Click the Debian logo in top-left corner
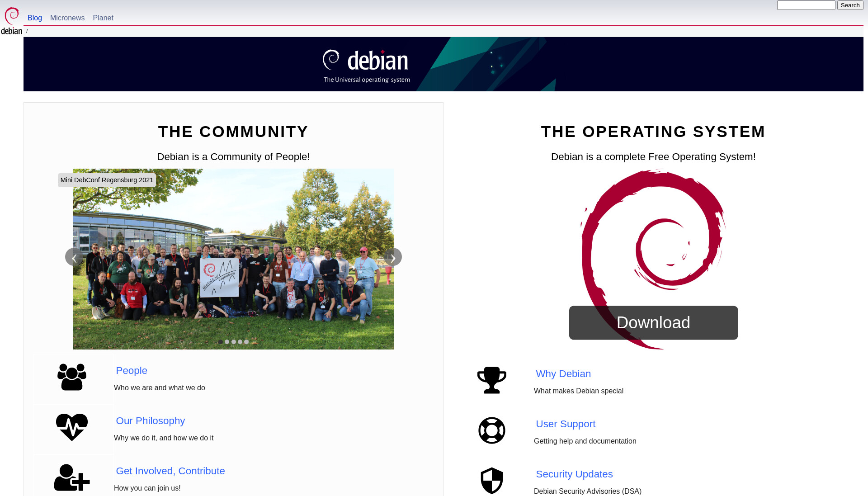Screen dimensions: 868x496 click(x=12, y=21)
